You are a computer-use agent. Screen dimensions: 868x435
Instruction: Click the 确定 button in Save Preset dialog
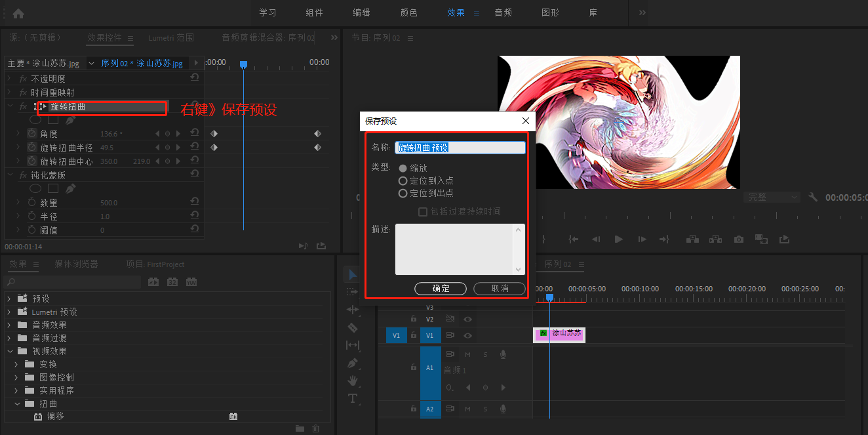click(441, 289)
